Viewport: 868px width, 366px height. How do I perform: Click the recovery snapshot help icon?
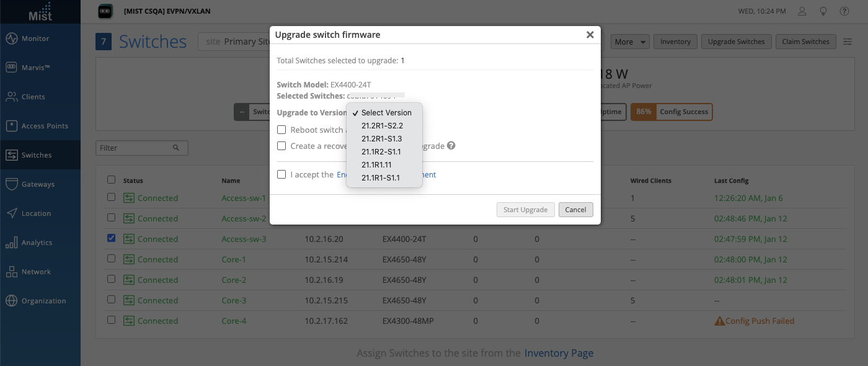451,146
